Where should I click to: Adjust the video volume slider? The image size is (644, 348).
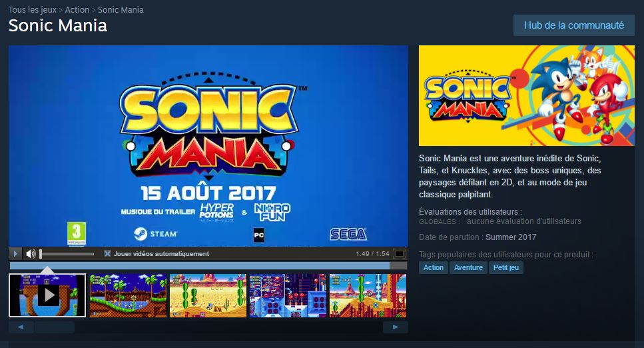(67, 254)
